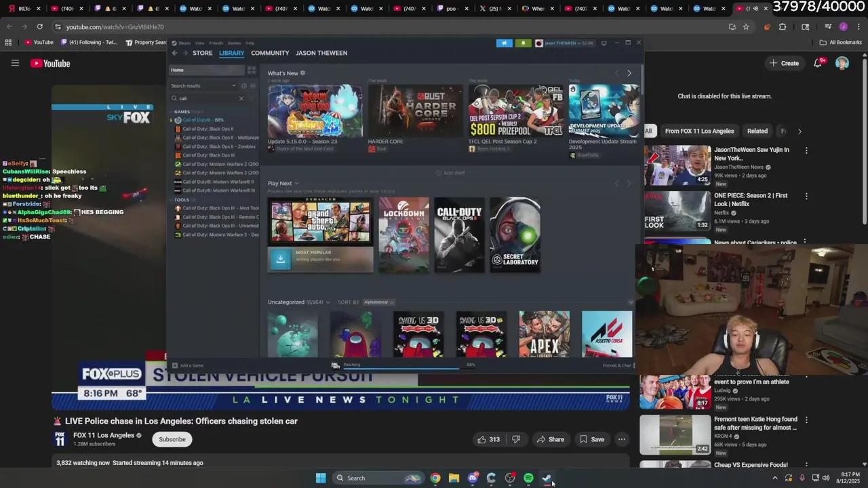
Task: Open Steam COMMUNITY tab
Action: (270, 53)
